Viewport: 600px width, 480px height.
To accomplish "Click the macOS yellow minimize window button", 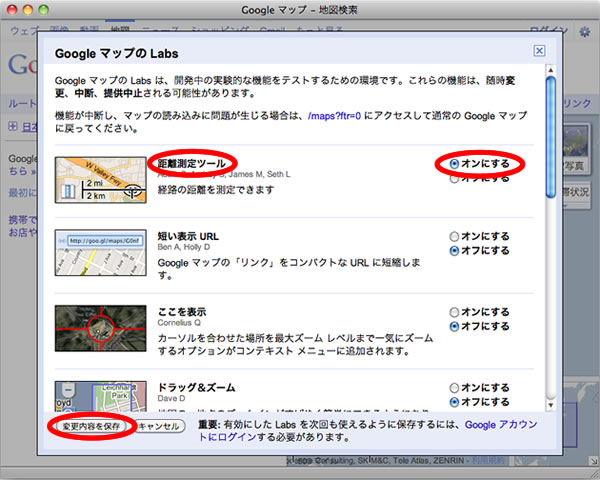I will coord(28,10).
